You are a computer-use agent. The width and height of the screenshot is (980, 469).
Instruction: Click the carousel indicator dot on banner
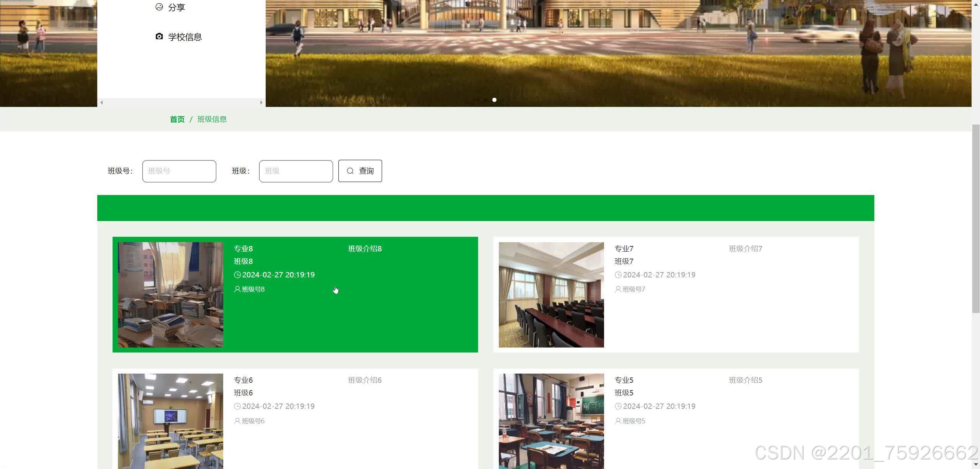[494, 100]
